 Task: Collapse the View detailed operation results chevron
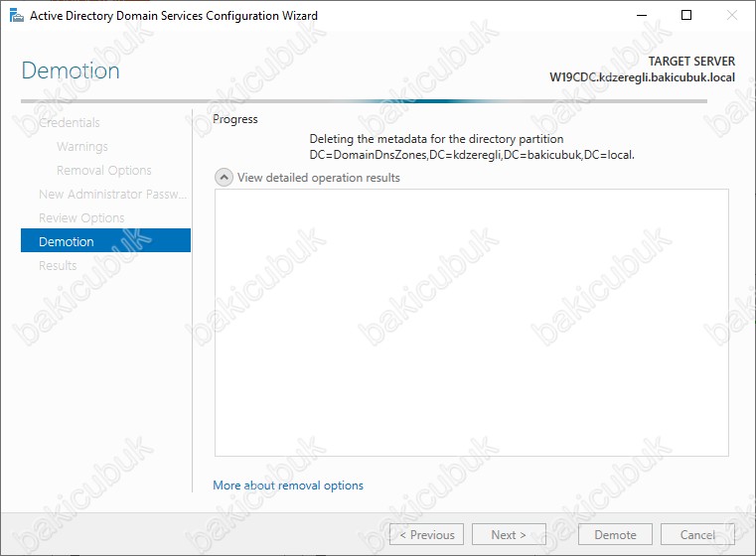coord(224,178)
